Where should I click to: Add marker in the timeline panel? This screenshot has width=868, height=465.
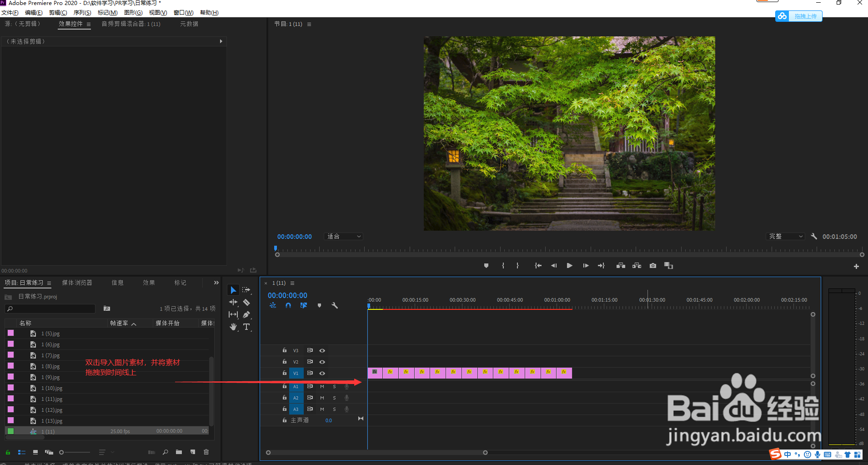point(319,306)
